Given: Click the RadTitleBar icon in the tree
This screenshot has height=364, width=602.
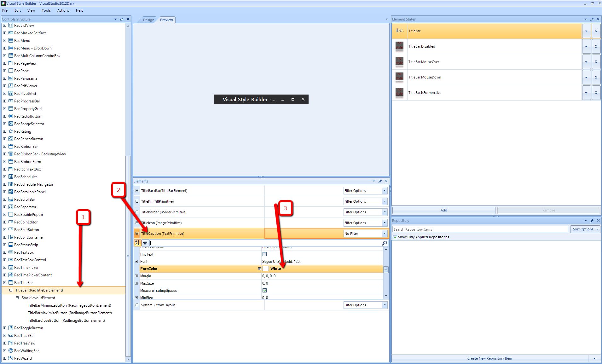Looking at the screenshot, I should coord(11,283).
